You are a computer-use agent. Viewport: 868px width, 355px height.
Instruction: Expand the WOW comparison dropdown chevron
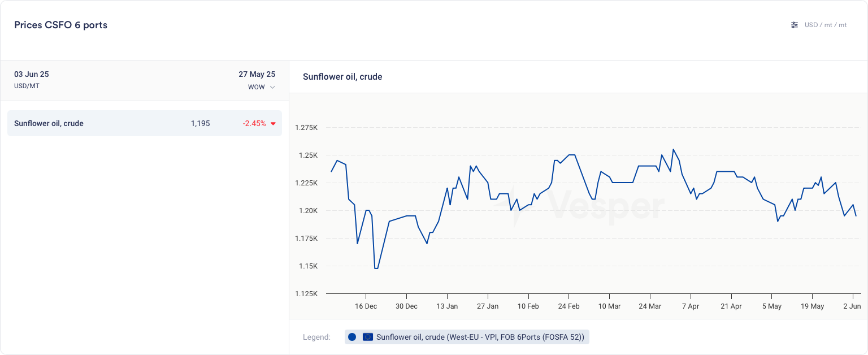[272, 87]
